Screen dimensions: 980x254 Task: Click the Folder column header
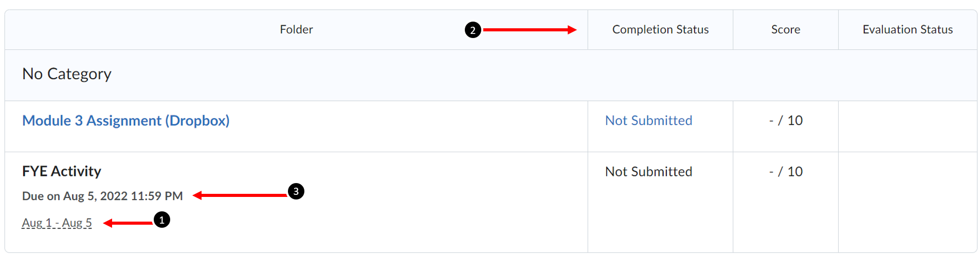click(x=296, y=30)
